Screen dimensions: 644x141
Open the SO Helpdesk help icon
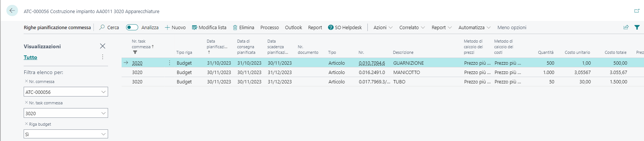pyautogui.click(x=331, y=27)
